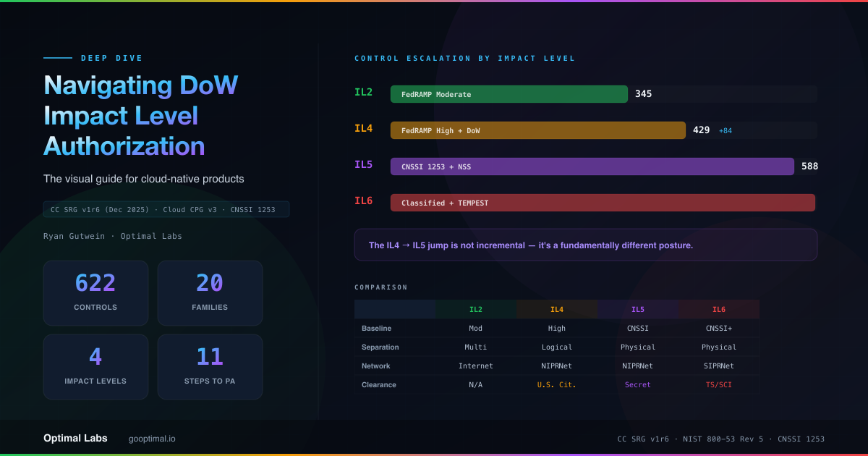Select the IL2 table column header

click(476, 309)
